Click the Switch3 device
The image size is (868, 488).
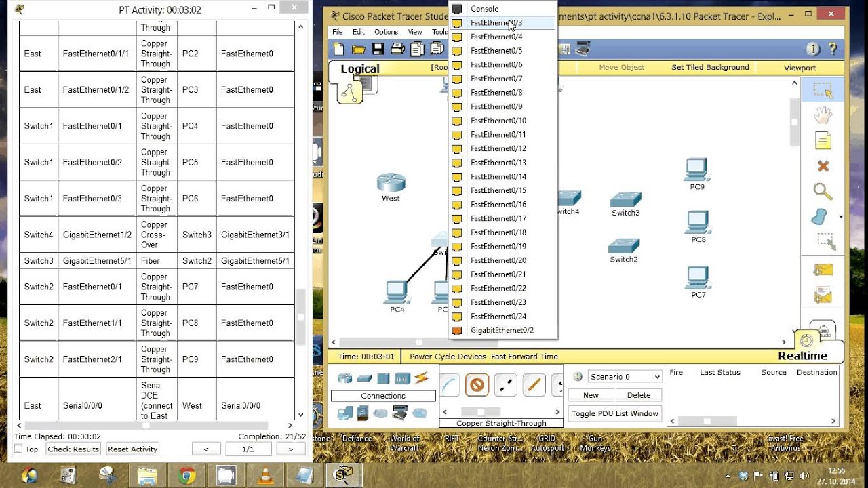click(x=625, y=200)
